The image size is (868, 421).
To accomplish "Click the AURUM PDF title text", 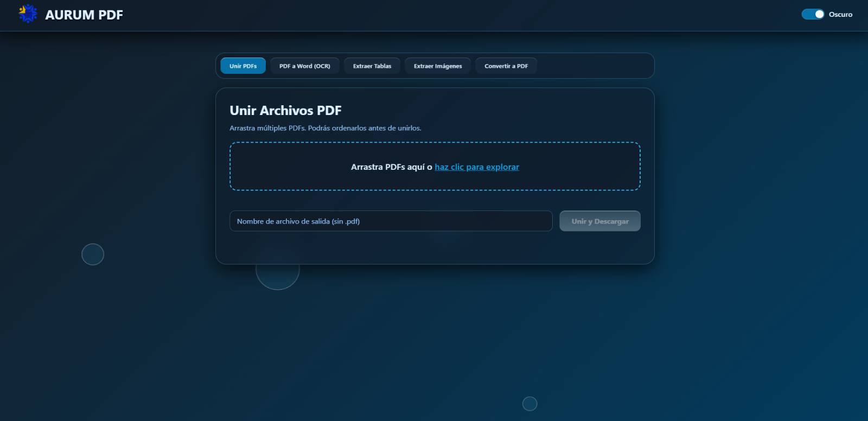I will click(84, 15).
